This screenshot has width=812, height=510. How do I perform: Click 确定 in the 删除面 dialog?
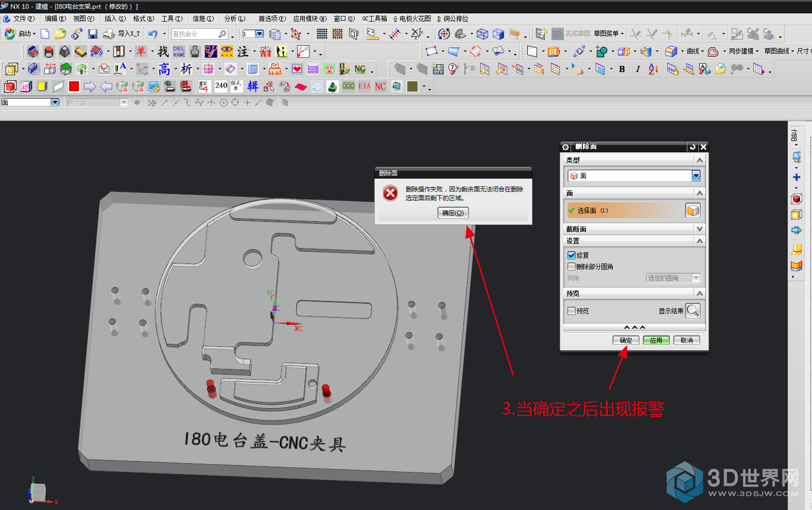tap(626, 340)
